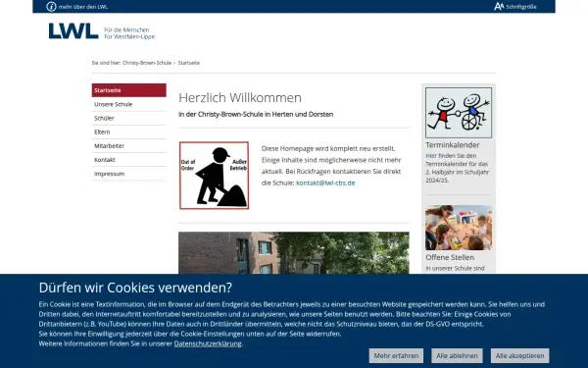Click the Terminkalender heading

pos(452,145)
